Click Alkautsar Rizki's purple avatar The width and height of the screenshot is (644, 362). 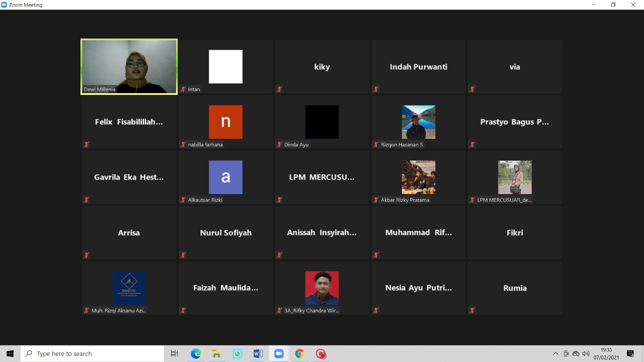[x=225, y=177]
